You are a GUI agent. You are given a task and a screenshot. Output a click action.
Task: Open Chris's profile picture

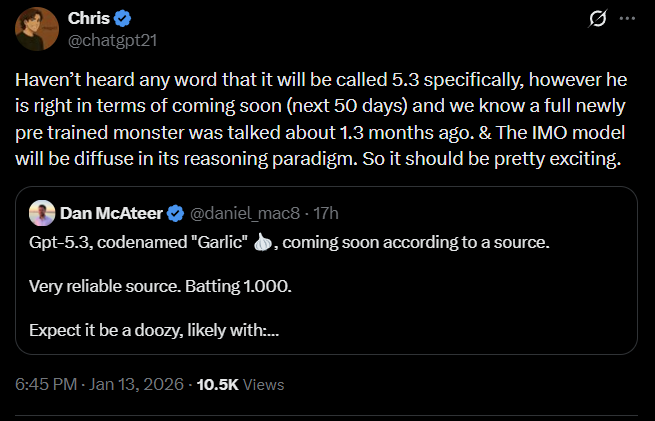point(36,28)
